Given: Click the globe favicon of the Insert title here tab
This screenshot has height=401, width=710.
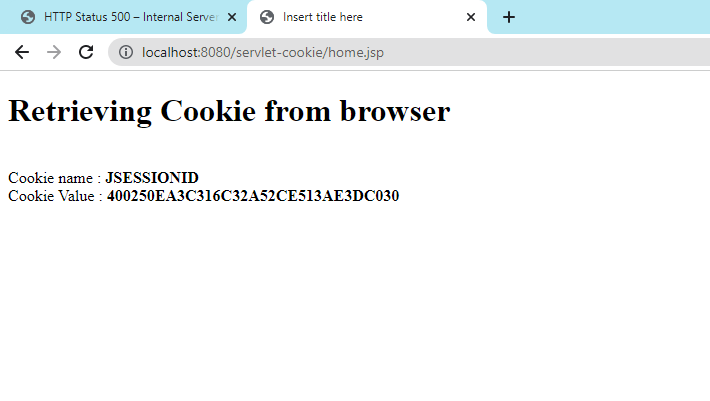Looking at the screenshot, I should [267, 17].
